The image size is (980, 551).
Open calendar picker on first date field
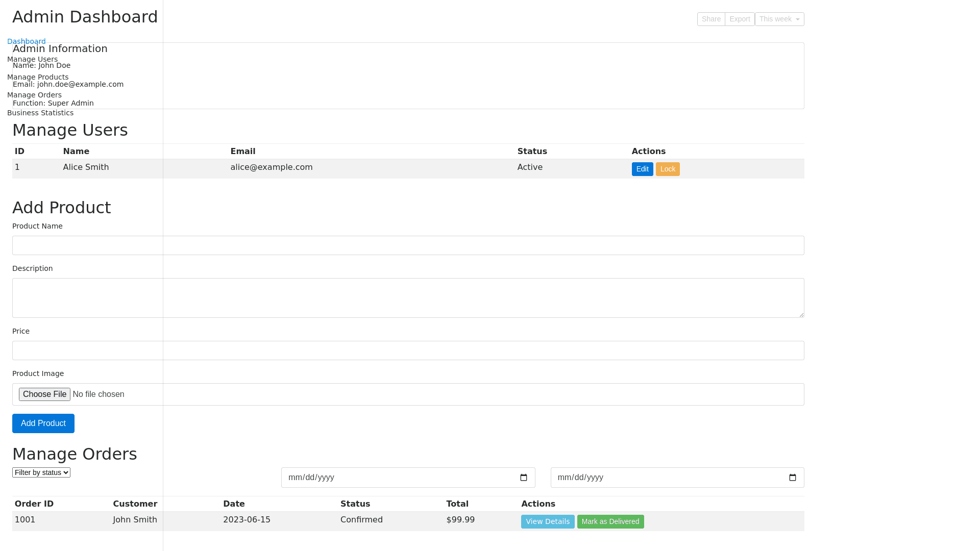tap(524, 478)
